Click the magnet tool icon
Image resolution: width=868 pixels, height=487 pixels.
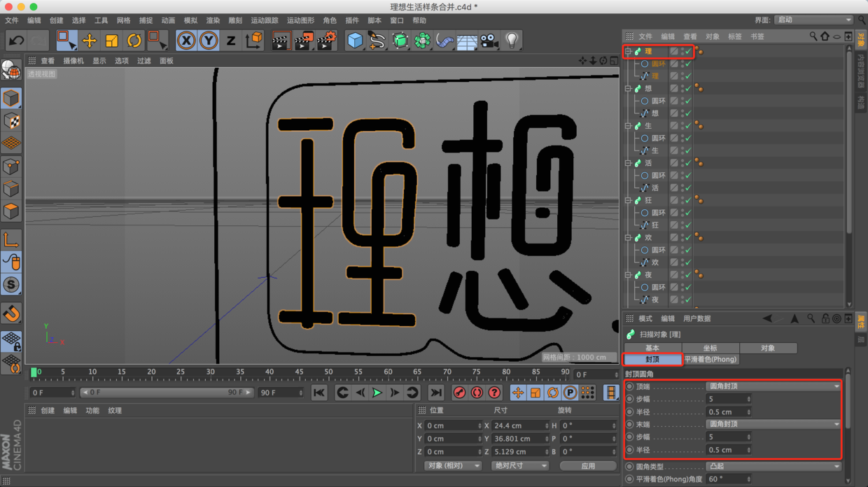click(11, 313)
